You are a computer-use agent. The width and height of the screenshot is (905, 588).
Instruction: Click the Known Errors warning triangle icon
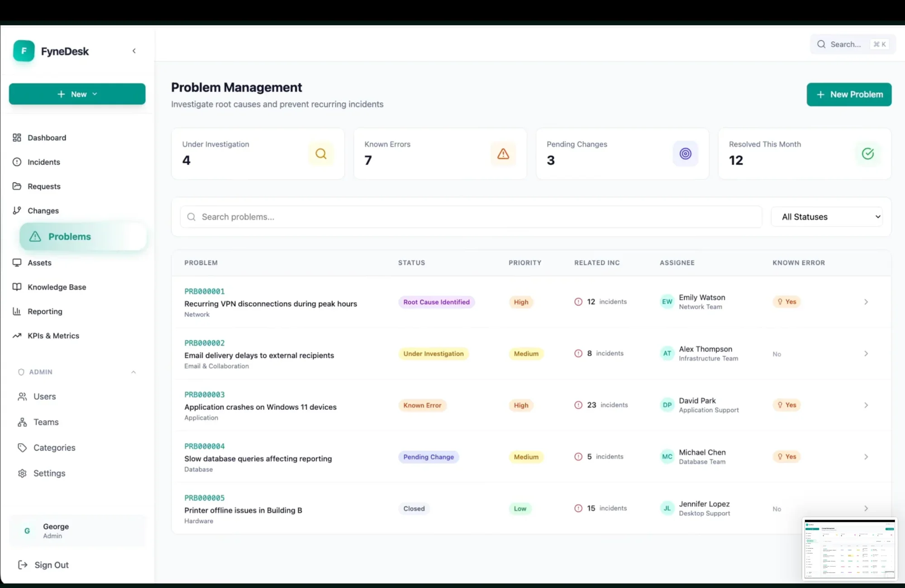503,154
